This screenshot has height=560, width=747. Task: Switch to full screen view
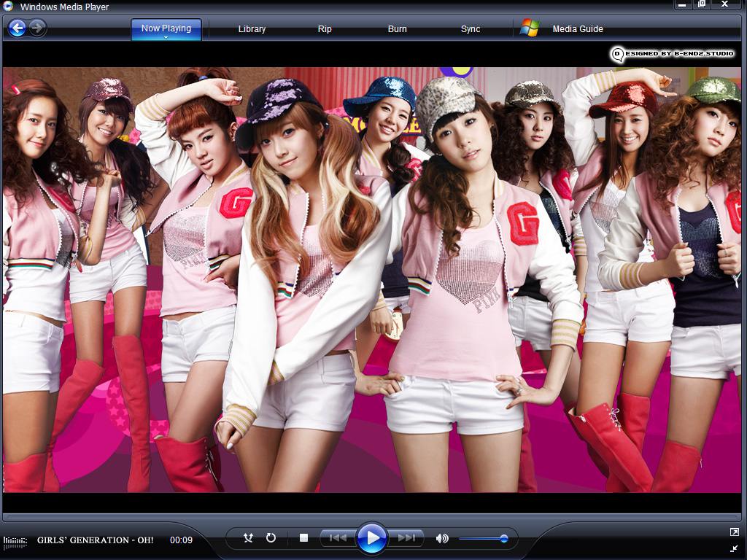[x=734, y=532]
